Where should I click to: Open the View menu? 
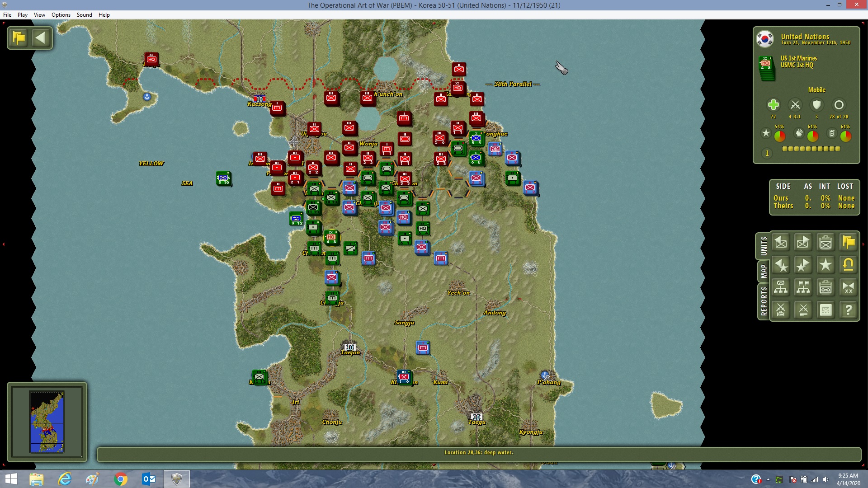pyautogui.click(x=39, y=15)
